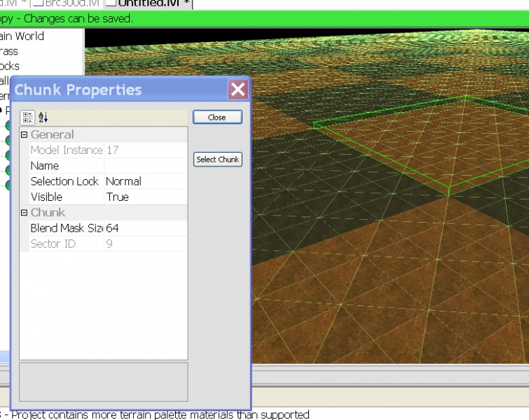
Task: Collapse the General property section
Action: click(25, 135)
